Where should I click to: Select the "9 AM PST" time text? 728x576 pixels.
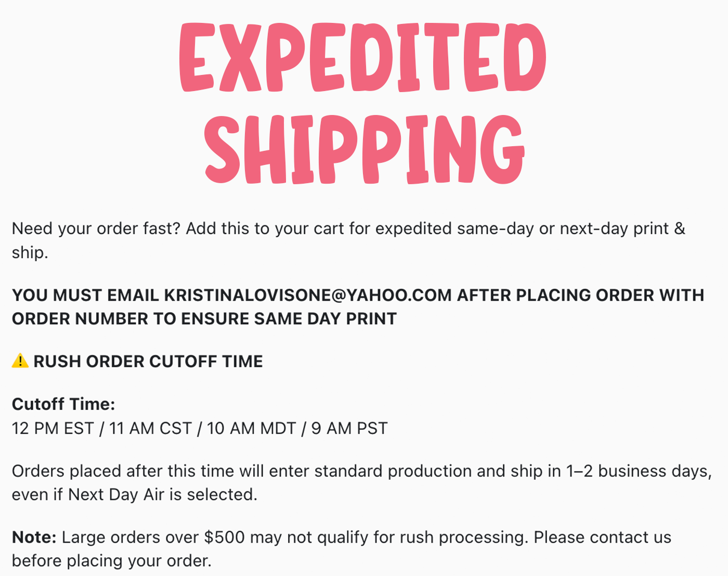[x=349, y=428]
